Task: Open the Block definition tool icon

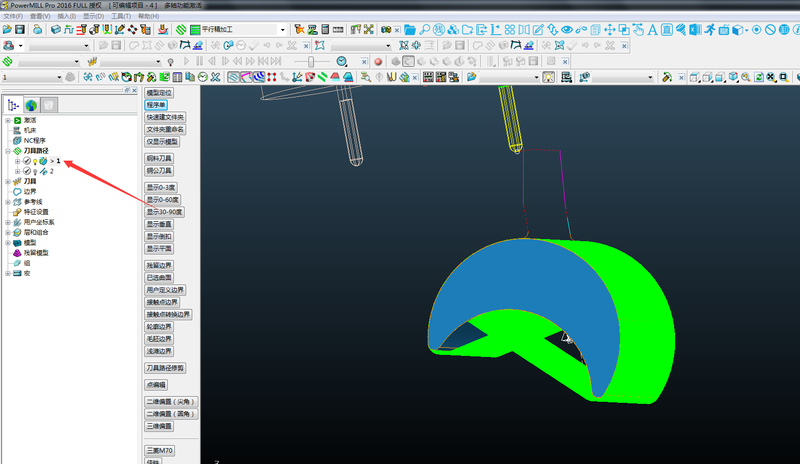Action: pos(56,30)
